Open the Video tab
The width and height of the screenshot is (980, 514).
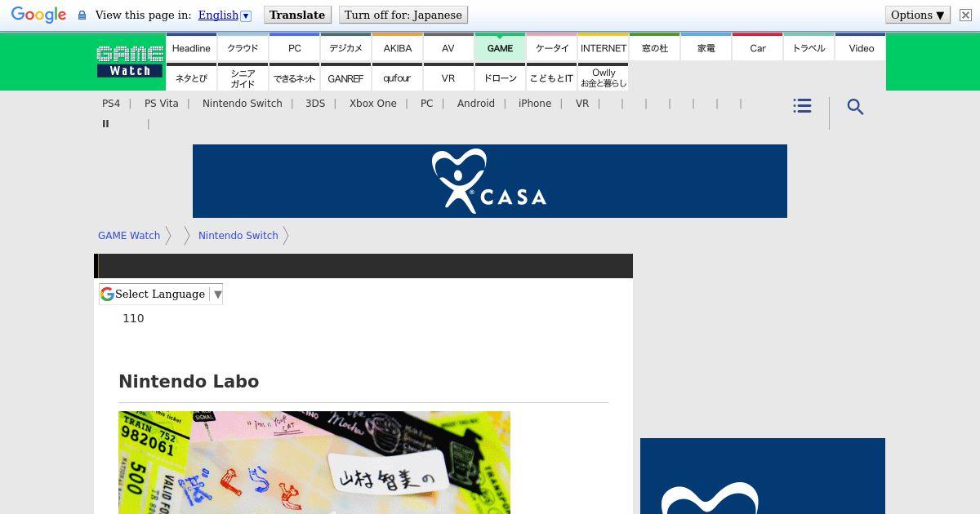pyautogui.click(x=861, y=48)
